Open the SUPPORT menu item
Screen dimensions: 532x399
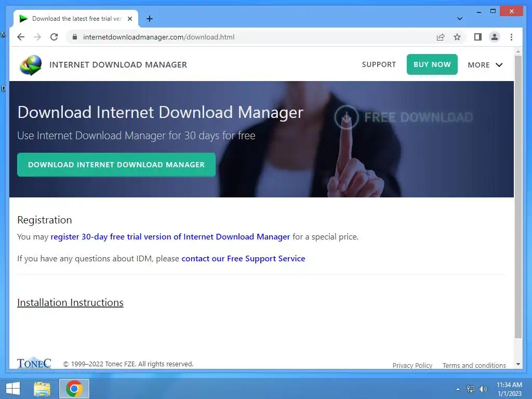point(379,64)
